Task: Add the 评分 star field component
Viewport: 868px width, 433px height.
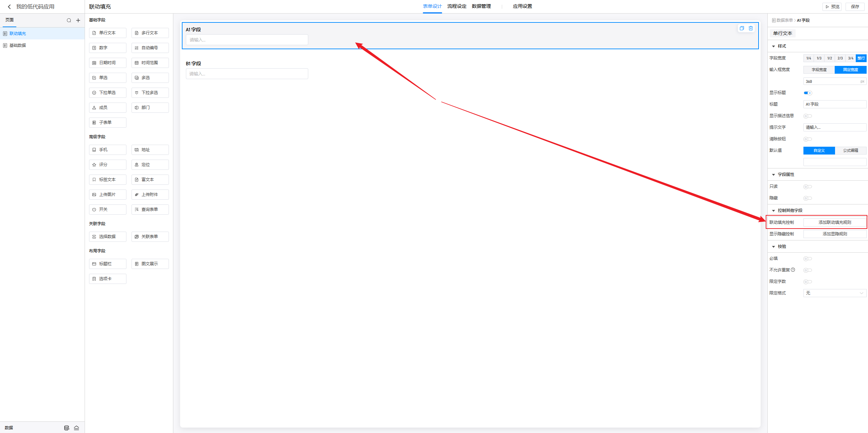Action: [107, 165]
